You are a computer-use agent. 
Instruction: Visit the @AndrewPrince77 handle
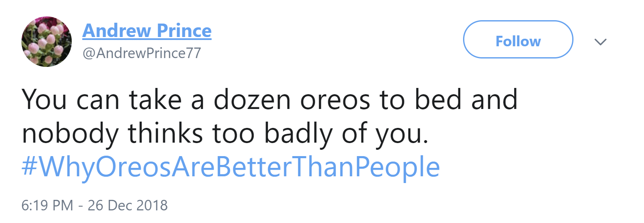click(141, 53)
